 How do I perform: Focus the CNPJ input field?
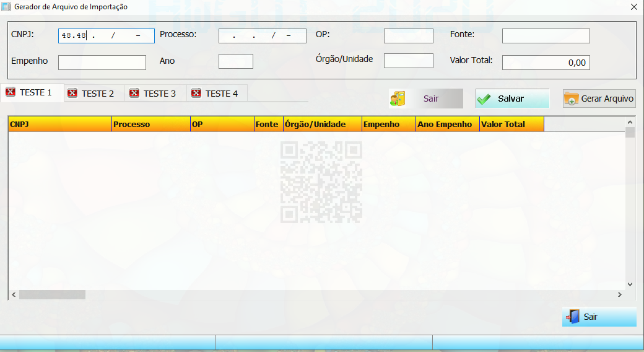click(x=107, y=36)
